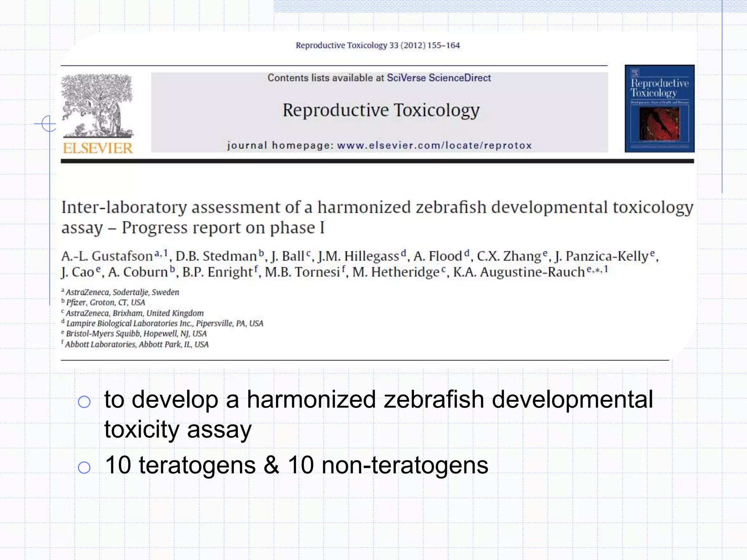This screenshot has width=747, height=560.
Task: Click author name K.A. Augustine-Rauch
Action: pyautogui.click(x=519, y=272)
